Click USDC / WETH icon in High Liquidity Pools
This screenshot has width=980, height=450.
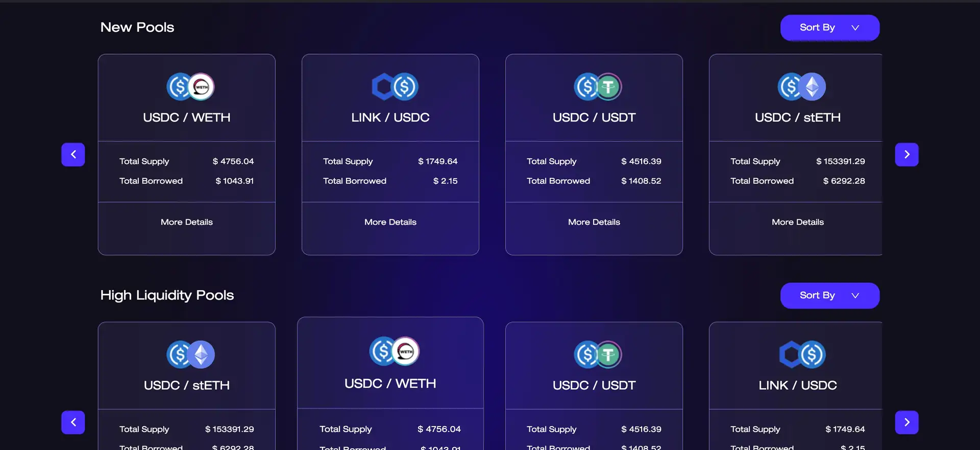pyautogui.click(x=394, y=351)
